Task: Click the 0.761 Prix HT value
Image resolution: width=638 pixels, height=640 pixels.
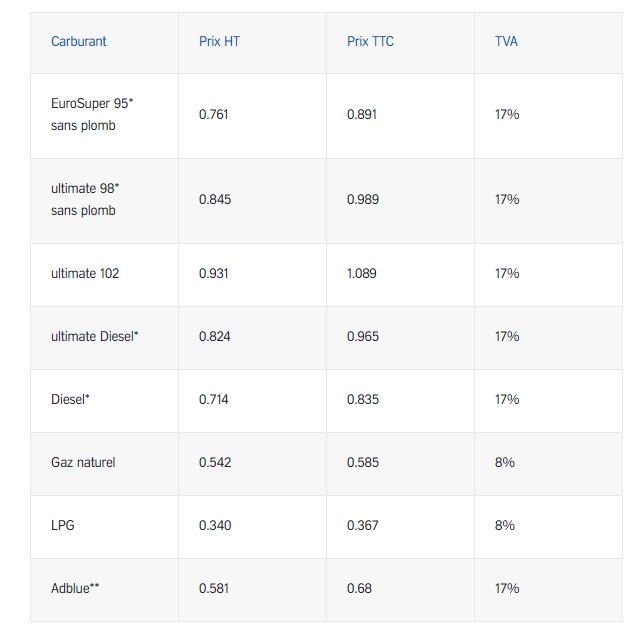Action: pos(213,114)
